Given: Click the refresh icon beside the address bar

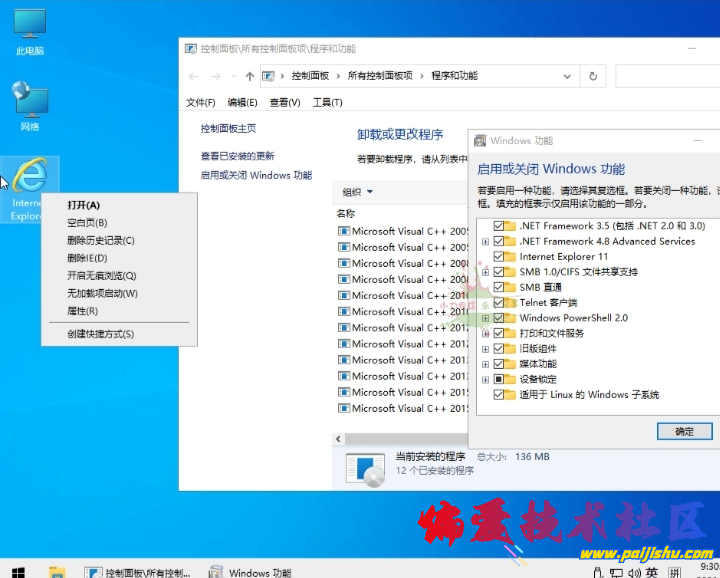Looking at the screenshot, I should pos(593,76).
